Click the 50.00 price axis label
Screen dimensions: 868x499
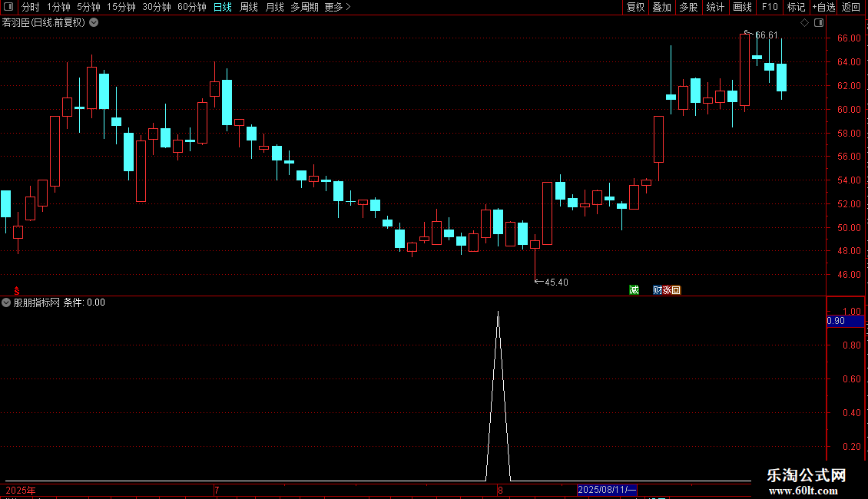849,228
